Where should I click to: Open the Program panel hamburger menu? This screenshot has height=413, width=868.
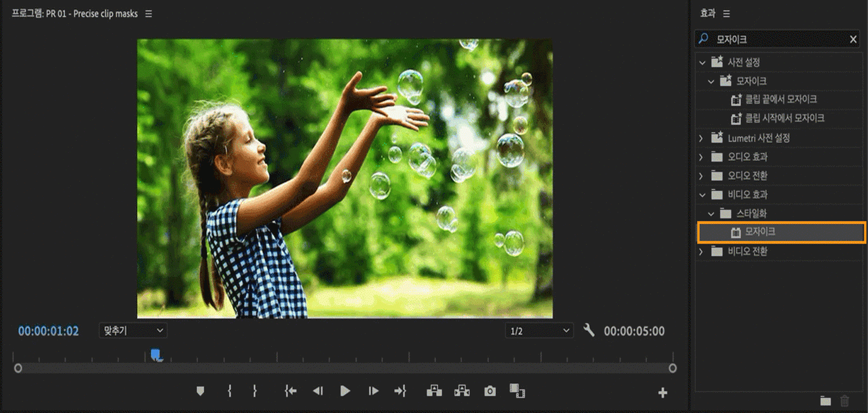coord(148,14)
